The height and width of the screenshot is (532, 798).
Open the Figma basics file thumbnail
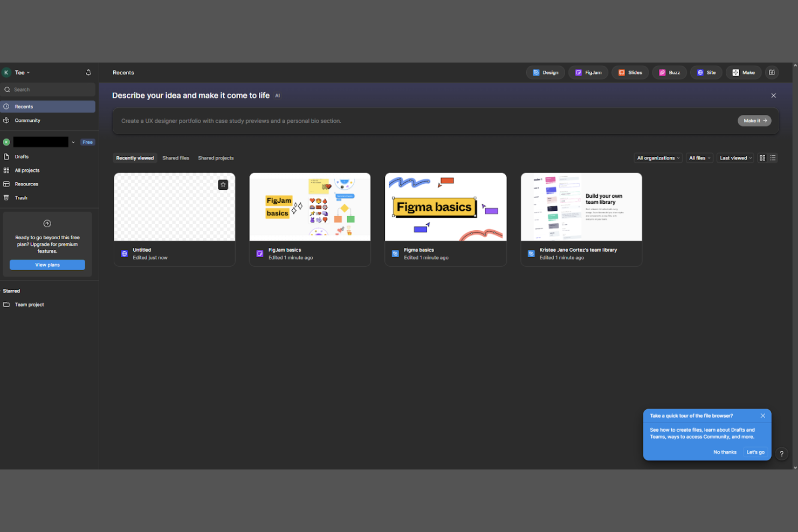pos(445,206)
